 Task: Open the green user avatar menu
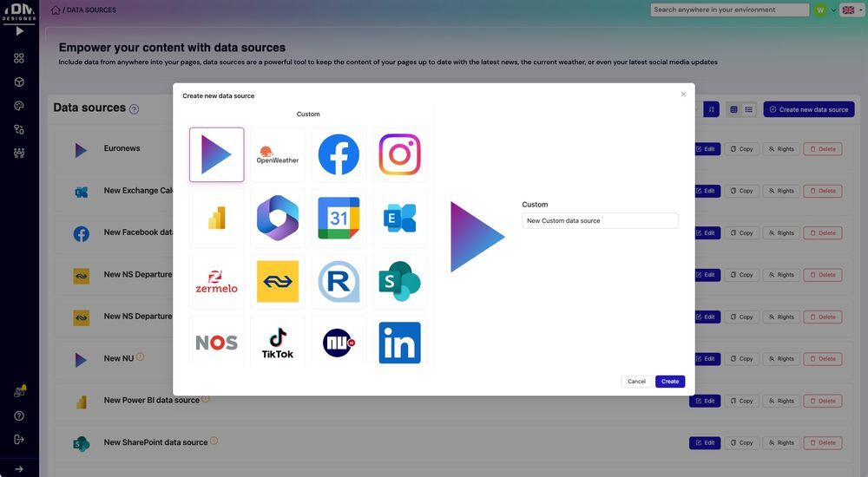(x=820, y=10)
